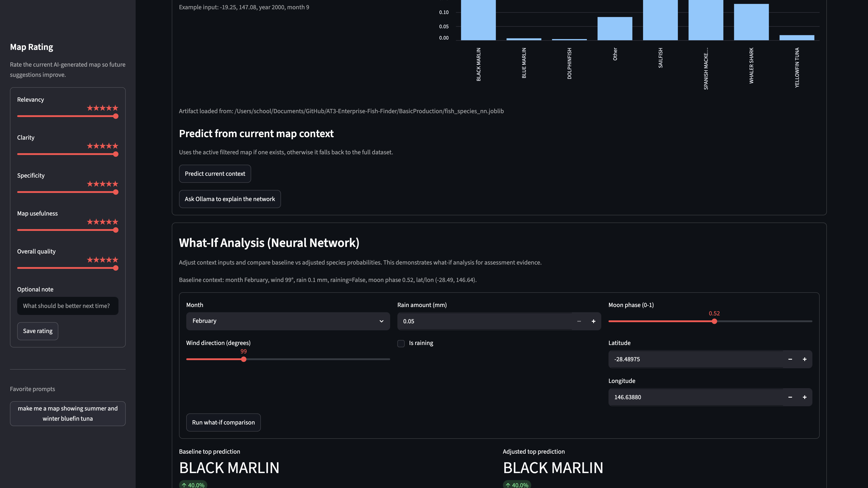Decrement Latitude value with minus icon
This screenshot has width=868, height=488.
(790, 359)
